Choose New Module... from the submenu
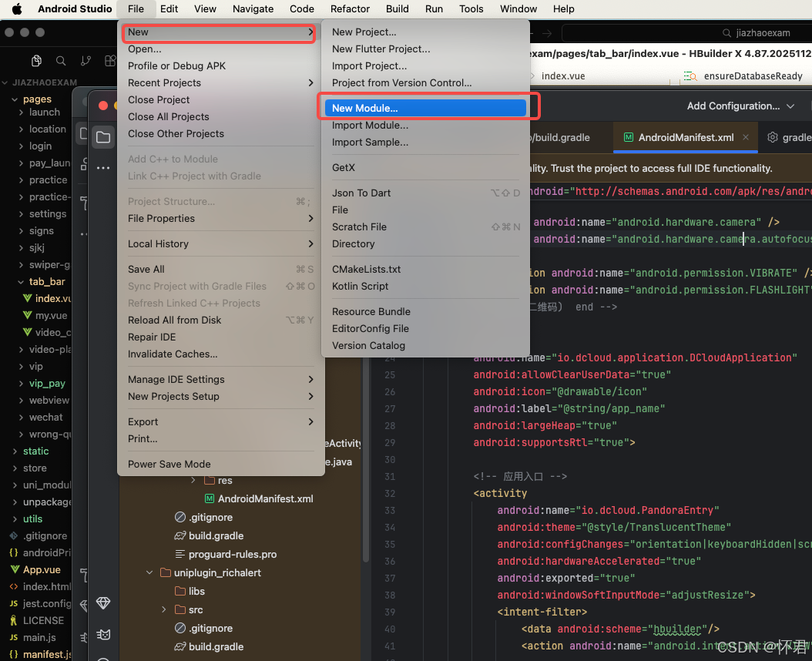This screenshot has width=812, height=661. 425,109
